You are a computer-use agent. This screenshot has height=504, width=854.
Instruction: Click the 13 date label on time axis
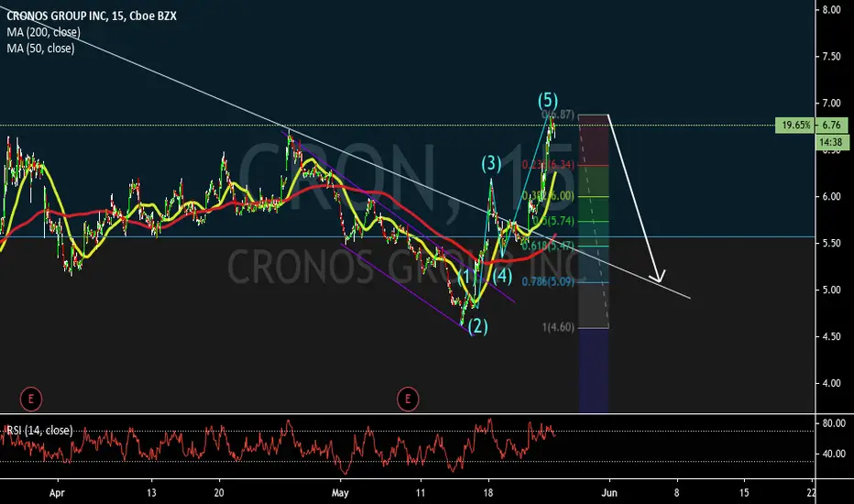[x=151, y=493]
